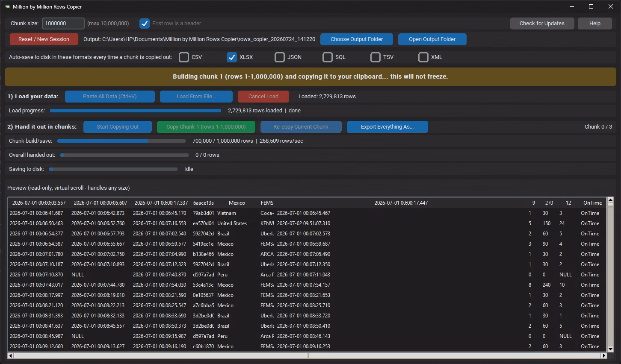Click cell '2026-07-01 00:06:54.377'
621x364 pixels.
(x=36, y=234)
